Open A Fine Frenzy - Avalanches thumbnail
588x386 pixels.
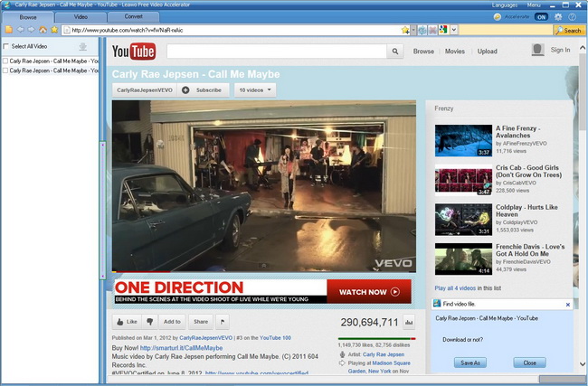[x=463, y=140]
